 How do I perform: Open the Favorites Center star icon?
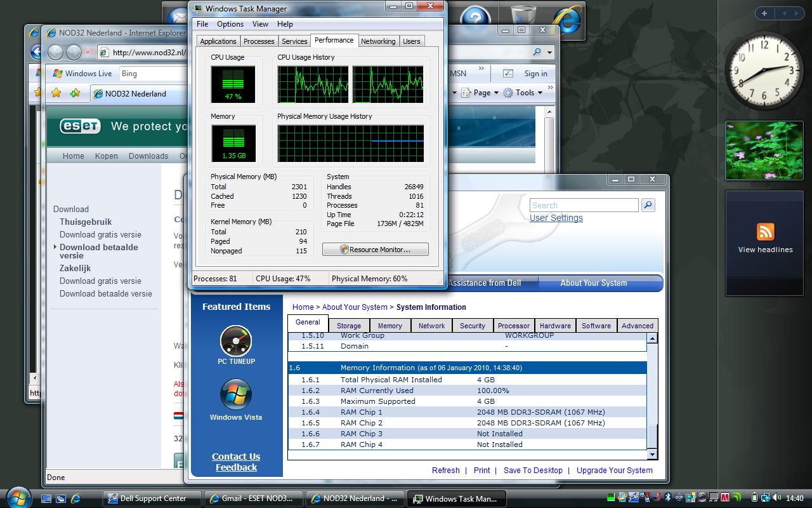[x=56, y=93]
